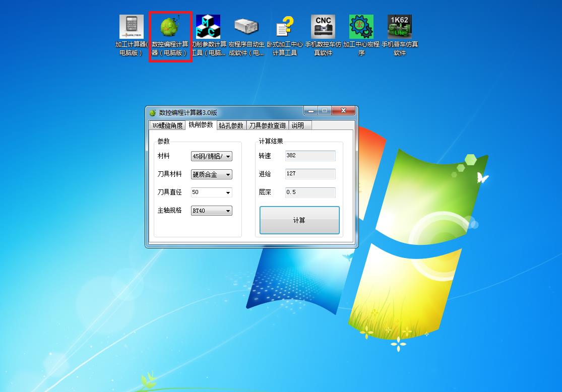562x392 pixels.
Task: Select the CNC 手机数控车仿真软件 icon
Action: pos(323,27)
